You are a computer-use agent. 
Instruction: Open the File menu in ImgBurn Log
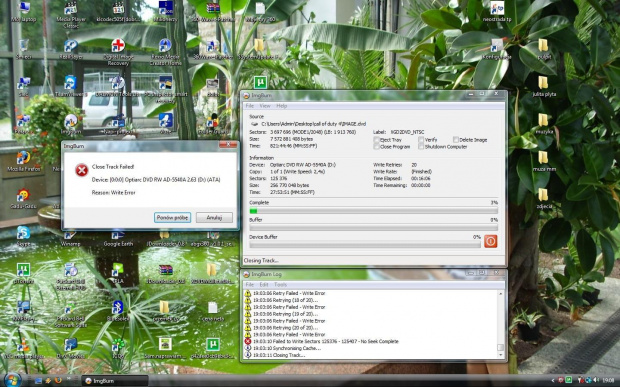(x=250, y=285)
